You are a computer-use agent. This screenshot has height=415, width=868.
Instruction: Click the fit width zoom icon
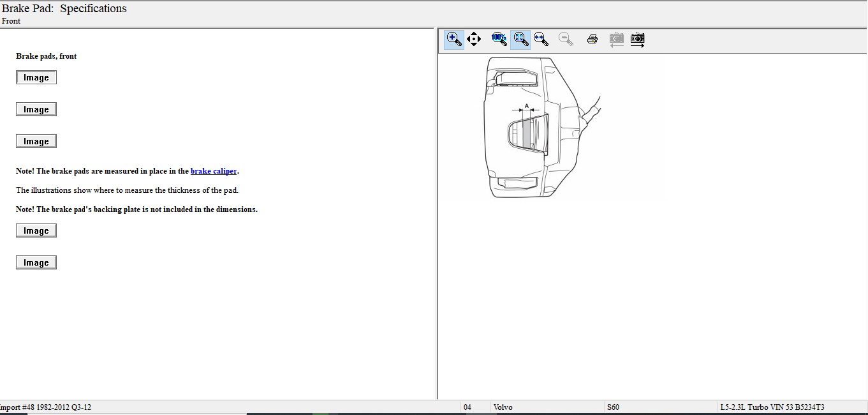click(x=541, y=40)
